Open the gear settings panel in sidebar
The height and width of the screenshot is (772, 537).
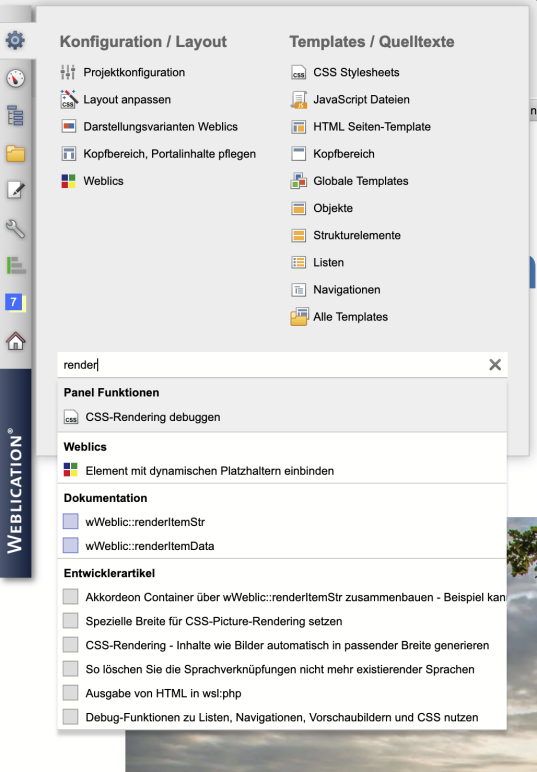pos(15,40)
